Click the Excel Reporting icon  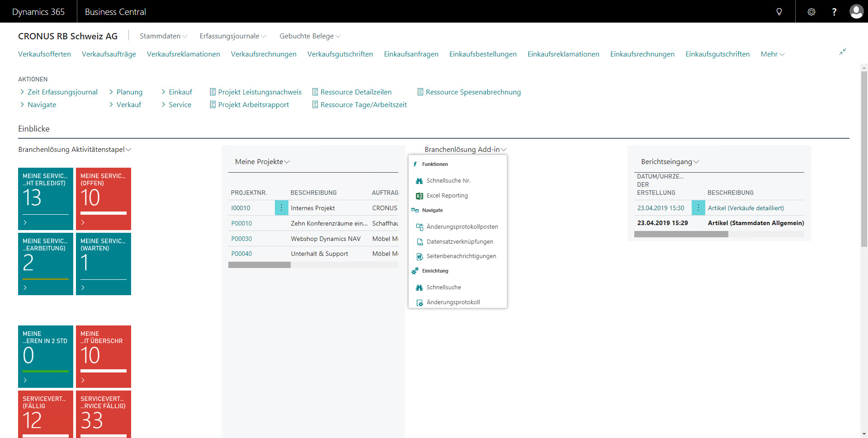(x=419, y=196)
